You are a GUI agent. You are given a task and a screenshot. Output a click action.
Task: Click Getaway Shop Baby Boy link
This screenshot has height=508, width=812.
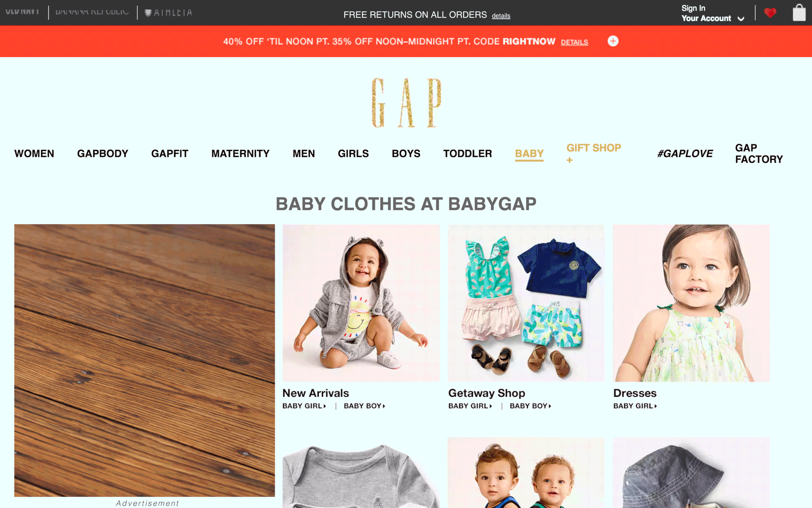(530, 406)
